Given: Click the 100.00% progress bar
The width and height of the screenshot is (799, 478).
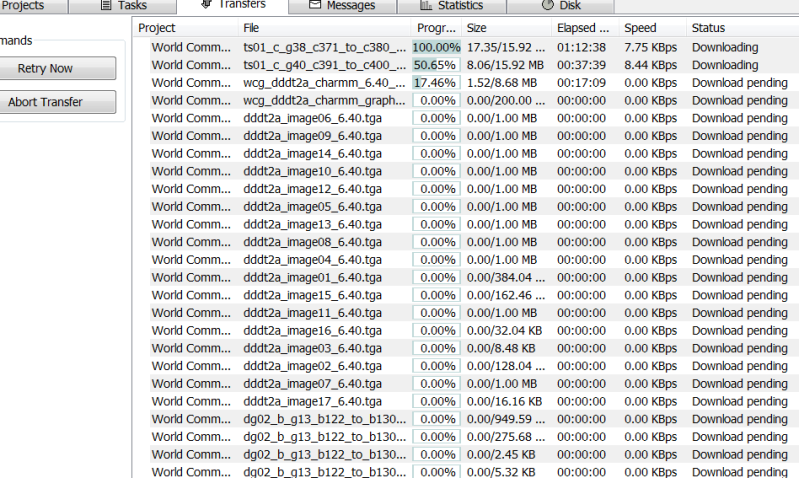Looking at the screenshot, I should 436,47.
